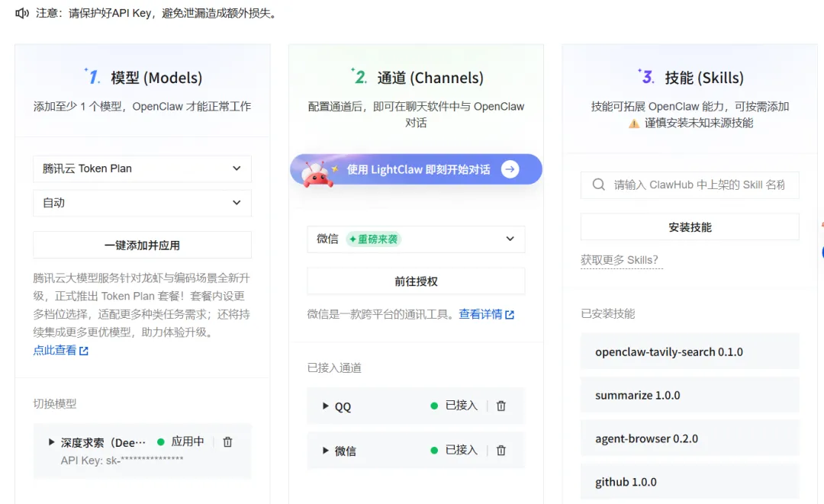Focus the ClawHub Skill name search field

coord(690,185)
